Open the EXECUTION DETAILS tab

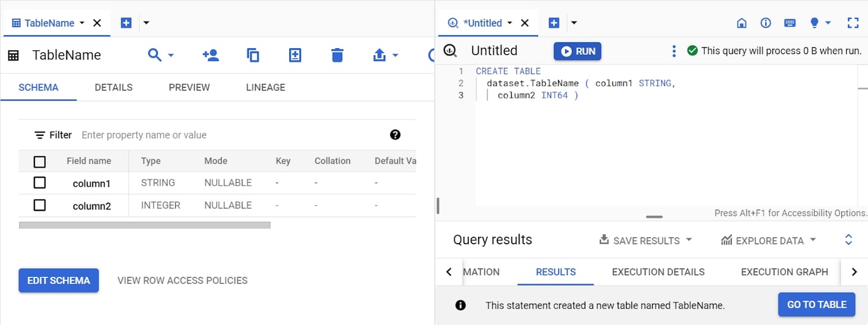point(658,272)
